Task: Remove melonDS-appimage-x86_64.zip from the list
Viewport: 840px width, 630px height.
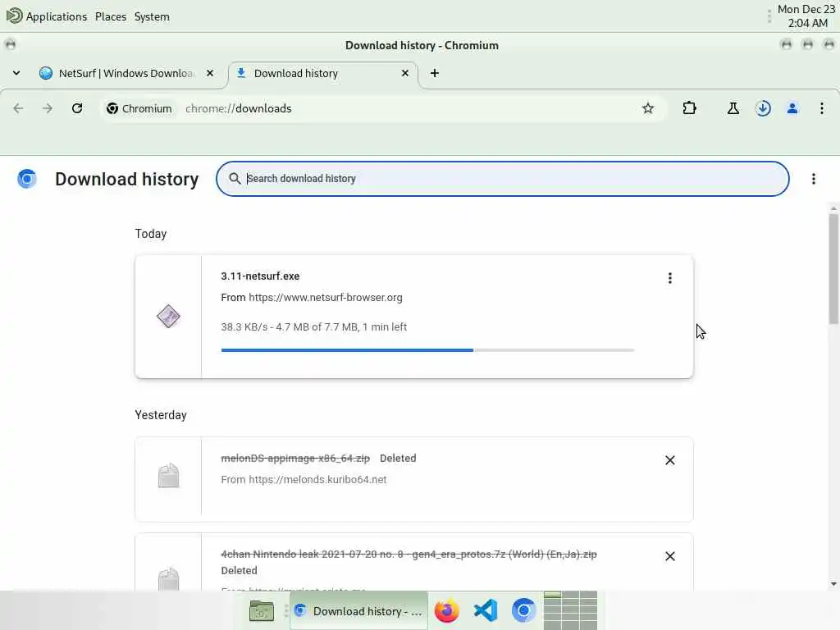Action: pyautogui.click(x=669, y=460)
